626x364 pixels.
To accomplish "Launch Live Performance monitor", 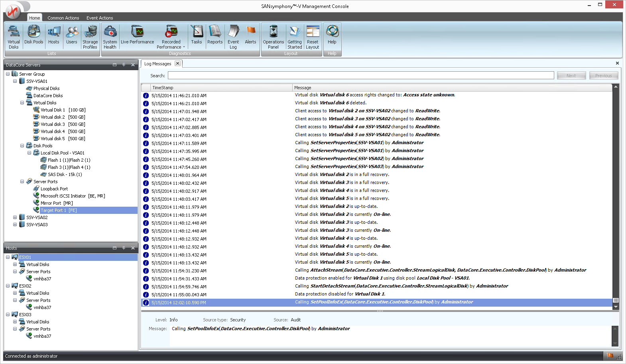I will point(137,35).
